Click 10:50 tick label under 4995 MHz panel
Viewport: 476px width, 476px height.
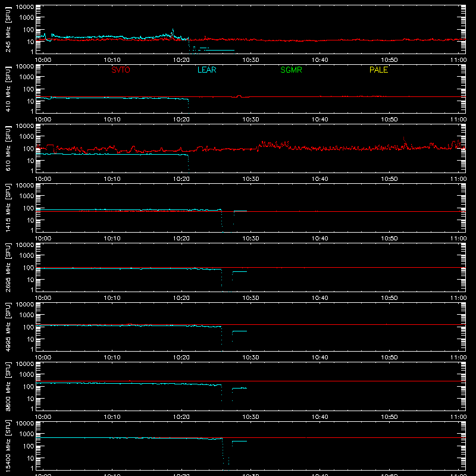[389, 358]
